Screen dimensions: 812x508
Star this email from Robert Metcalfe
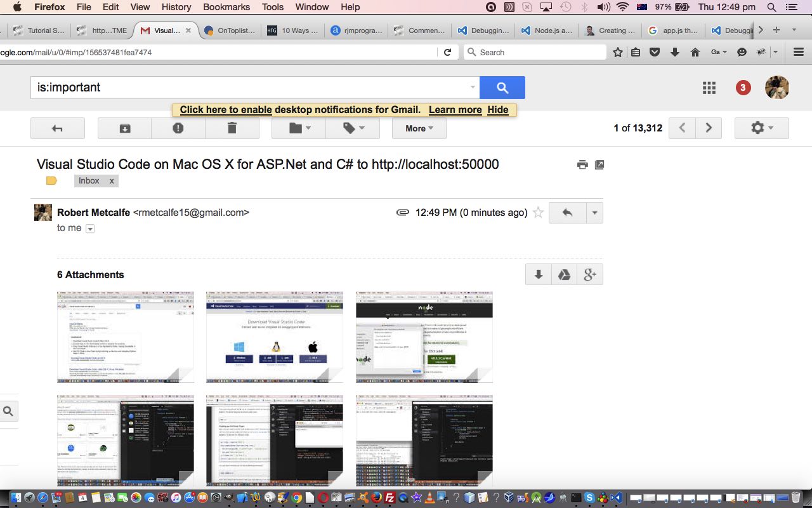coord(538,213)
